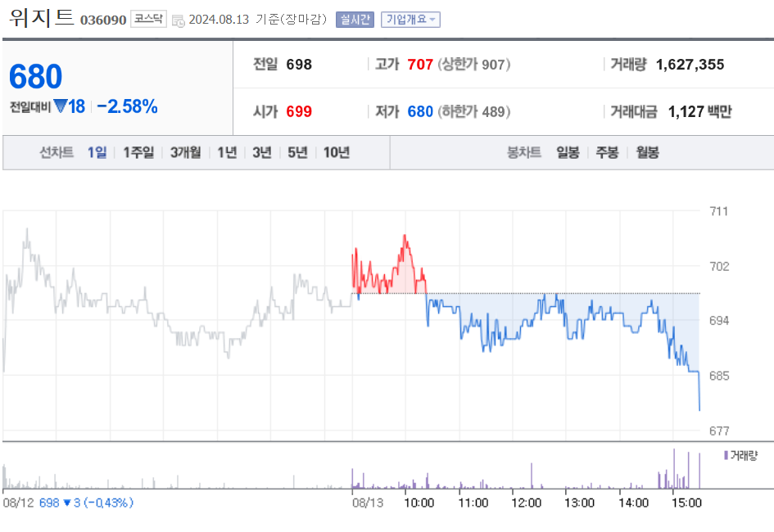Show the 3년 line chart
This screenshot has height=532, width=774.
tap(262, 152)
